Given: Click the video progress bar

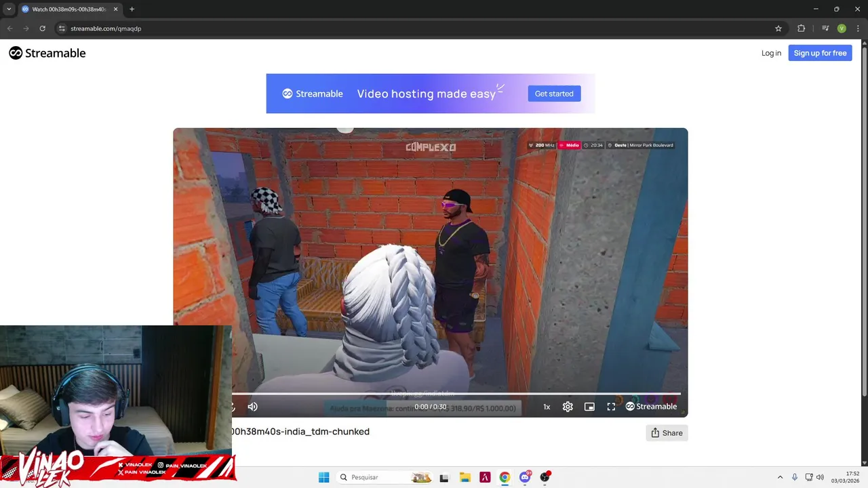Looking at the screenshot, I should [x=456, y=394].
